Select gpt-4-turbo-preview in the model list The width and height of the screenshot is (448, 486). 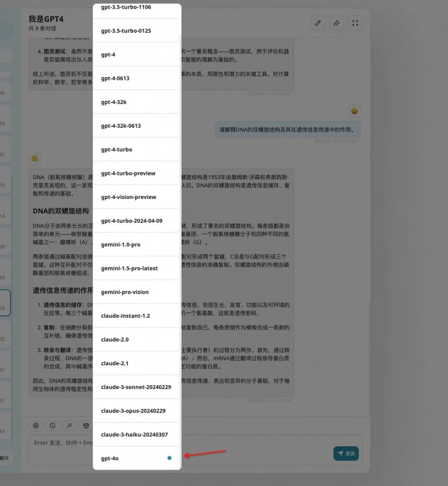129,173
